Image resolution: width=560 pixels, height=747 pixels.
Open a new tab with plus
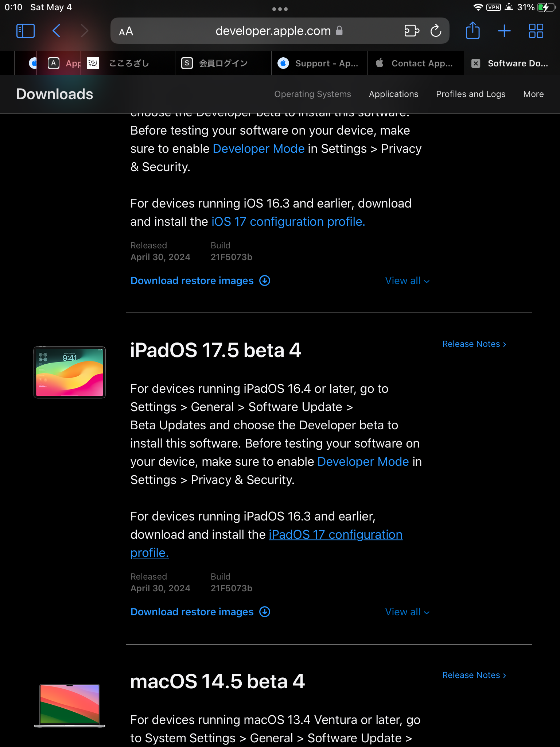tap(504, 31)
